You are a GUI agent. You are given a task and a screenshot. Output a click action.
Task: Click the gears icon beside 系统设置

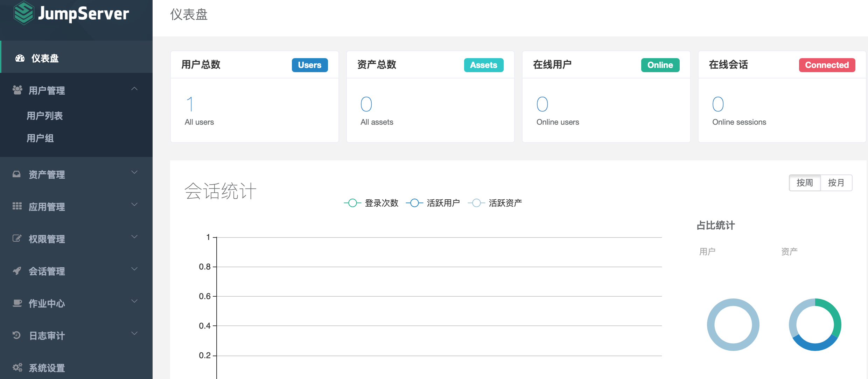click(17, 367)
